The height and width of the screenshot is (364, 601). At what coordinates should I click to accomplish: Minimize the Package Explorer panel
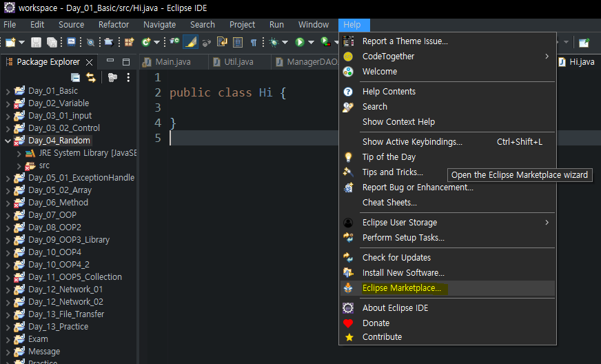click(x=110, y=61)
